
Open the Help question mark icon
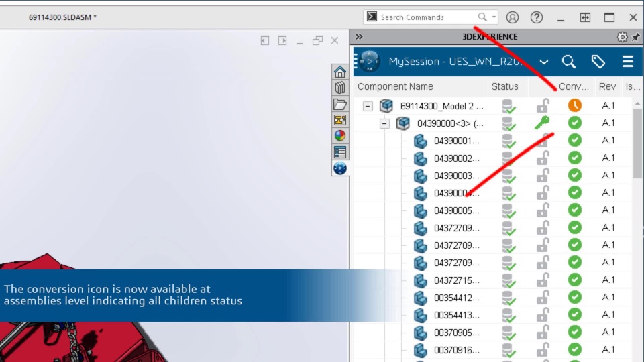pyautogui.click(x=537, y=17)
